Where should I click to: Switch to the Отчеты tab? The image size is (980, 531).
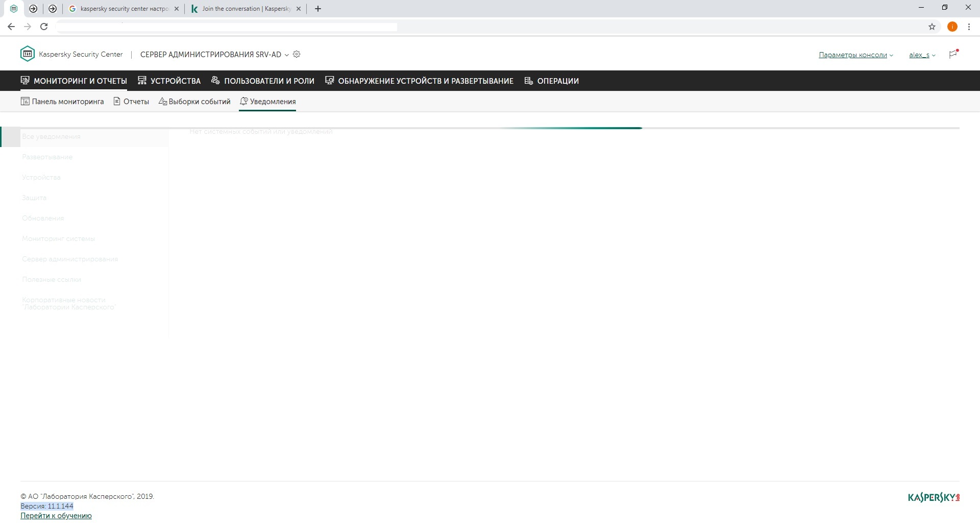(131, 102)
